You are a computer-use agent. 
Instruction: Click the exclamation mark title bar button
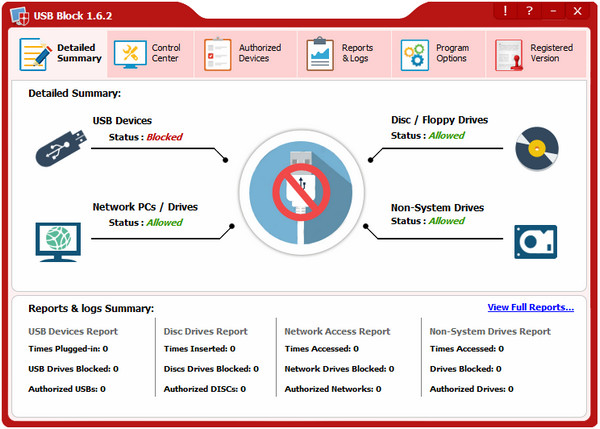tap(505, 10)
